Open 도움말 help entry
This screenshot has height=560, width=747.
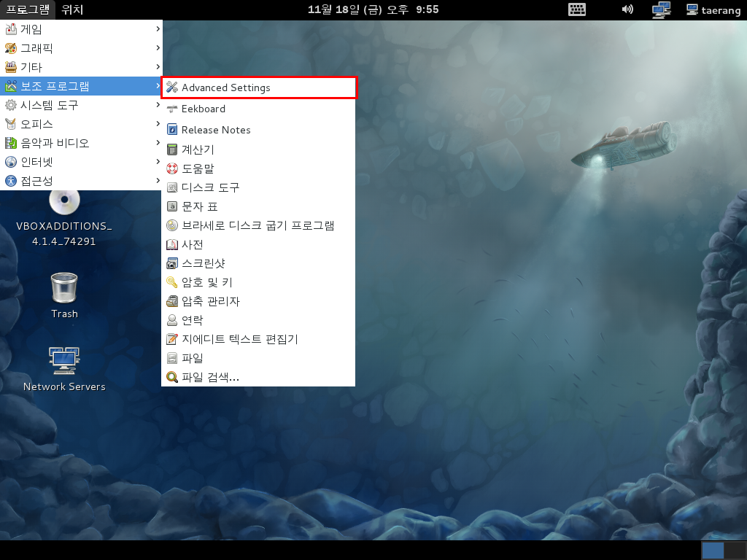259,168
